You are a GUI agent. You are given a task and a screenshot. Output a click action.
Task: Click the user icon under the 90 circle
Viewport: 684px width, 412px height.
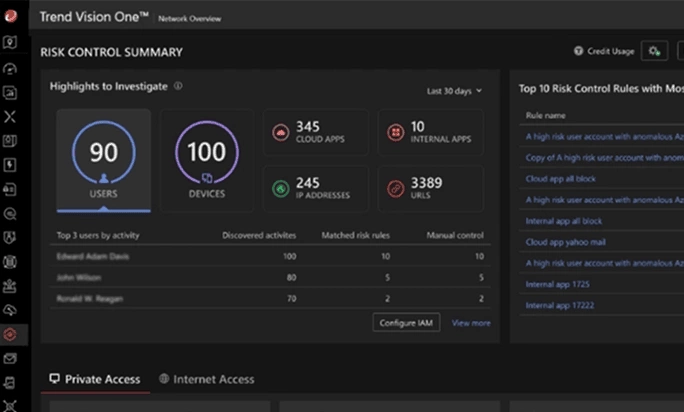pyautogui.click(x=104, y=178)
